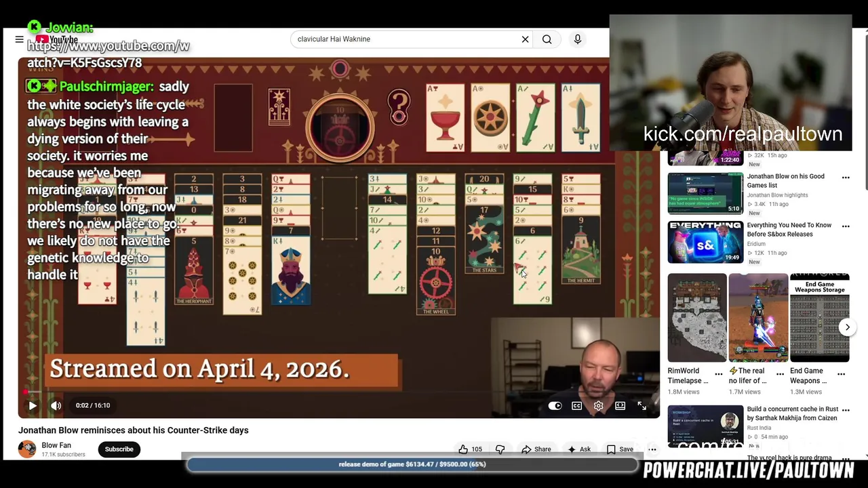Click The Hermit tarot card
The image size is (868, 488).
tap(581, 249)
